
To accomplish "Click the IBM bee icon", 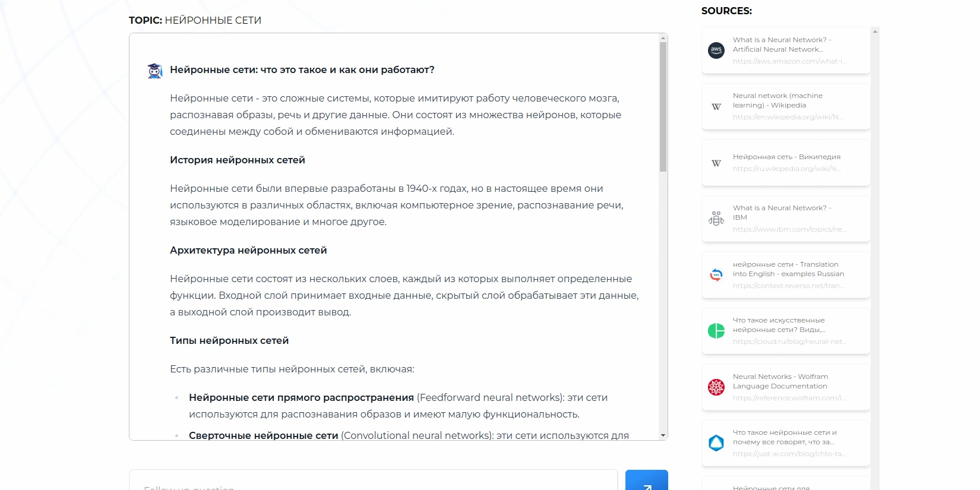I will [716, 219].
